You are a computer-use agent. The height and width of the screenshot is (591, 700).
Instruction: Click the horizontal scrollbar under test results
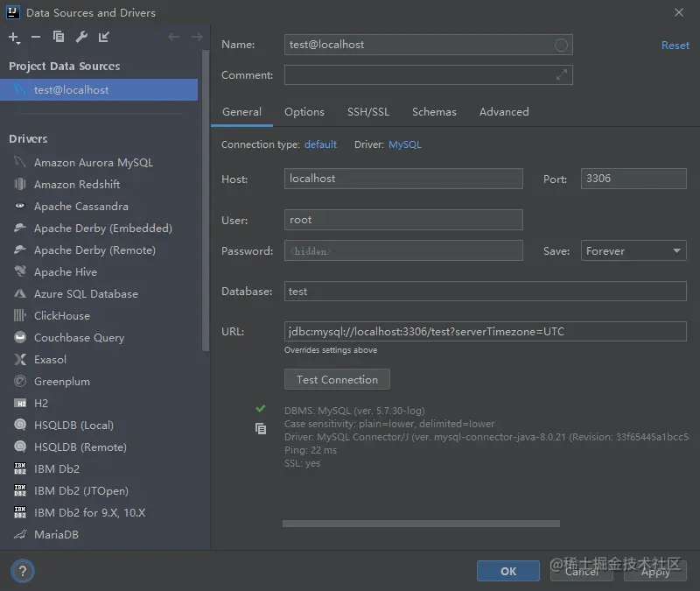click(x=421, y=524)
